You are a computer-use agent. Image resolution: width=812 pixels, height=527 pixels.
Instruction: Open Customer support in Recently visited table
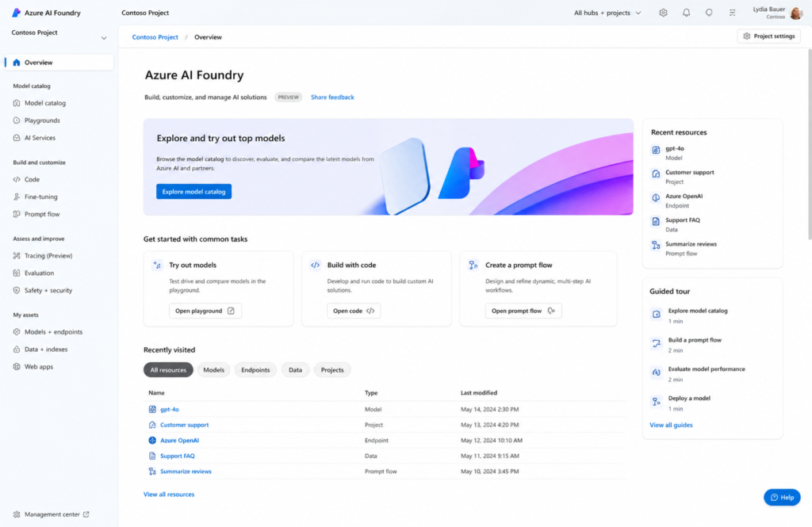click(184, 425)
